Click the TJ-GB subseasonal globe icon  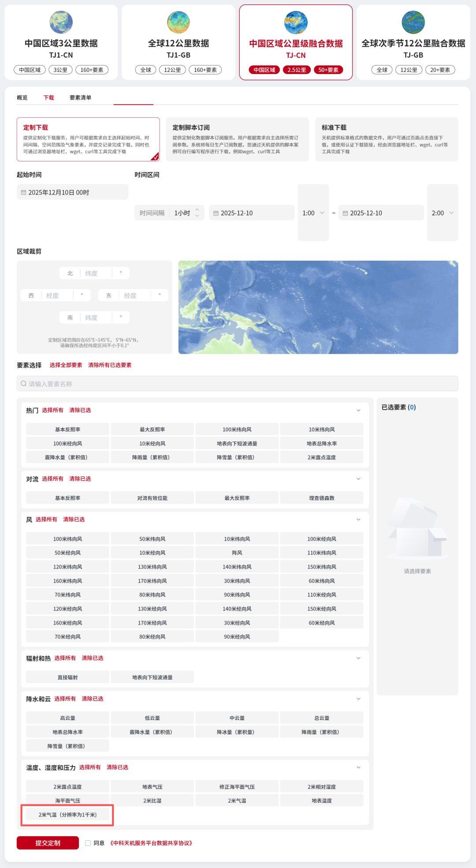(x=413, y=22)
